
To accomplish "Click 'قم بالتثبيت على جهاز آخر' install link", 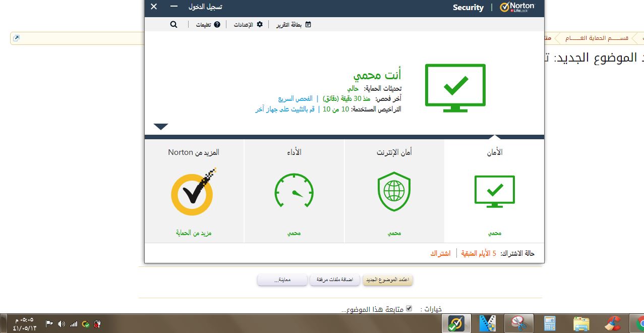I will click(x=284, y=109).
